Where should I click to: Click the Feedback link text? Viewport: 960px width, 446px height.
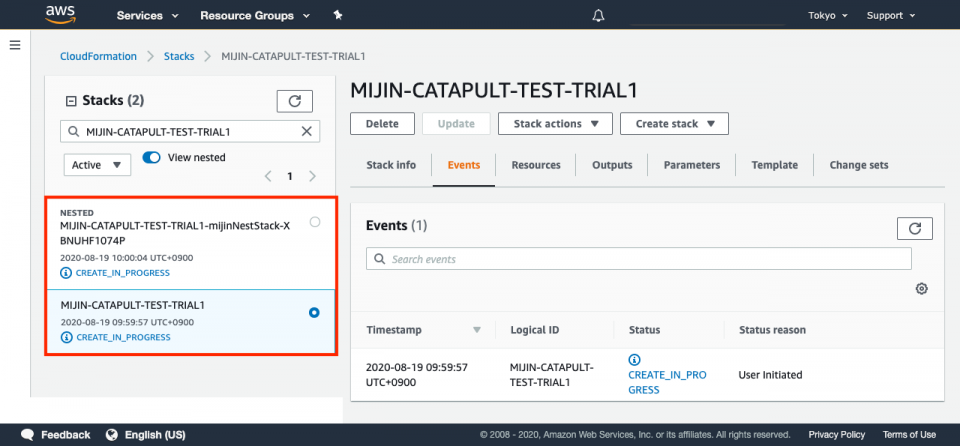click(x=66, y=435)
